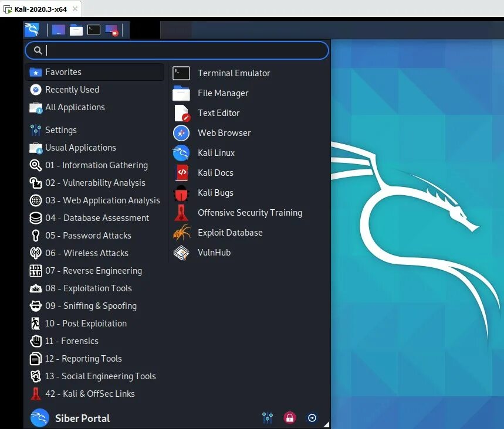Viewport: 504px width, 429px height.
Task: Open 42 - Kali & OffSec Links category
Action: coord(95,394)
